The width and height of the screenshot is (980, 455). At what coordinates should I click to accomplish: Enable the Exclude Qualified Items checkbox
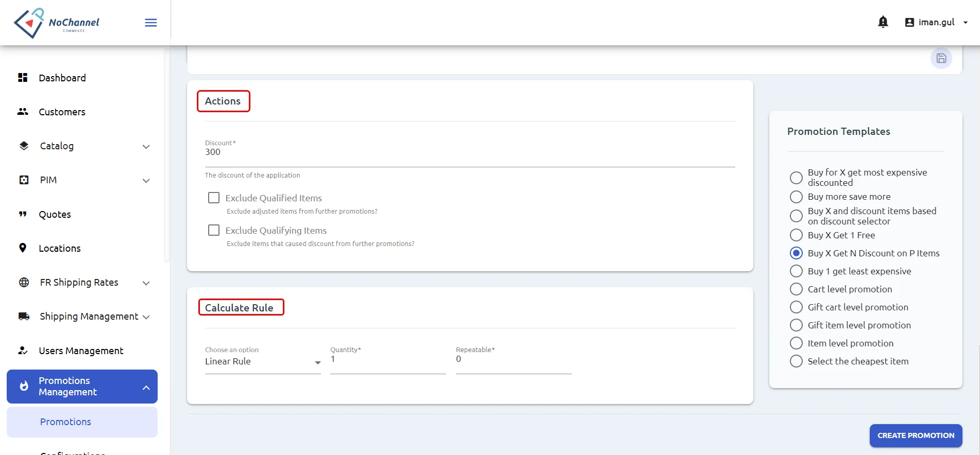(214, 198)
